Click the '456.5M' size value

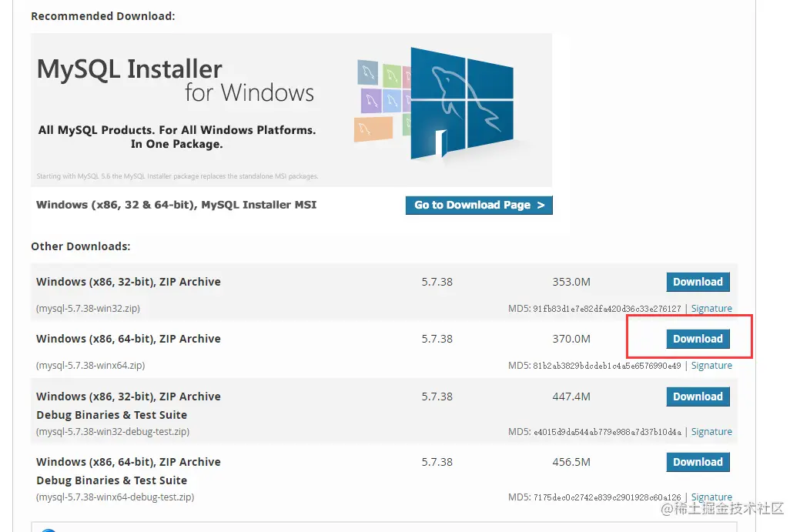point(571,462)
